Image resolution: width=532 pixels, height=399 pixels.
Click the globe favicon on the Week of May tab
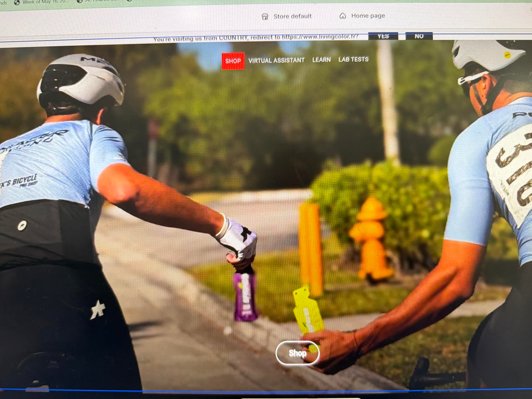[x=17, y=3]
